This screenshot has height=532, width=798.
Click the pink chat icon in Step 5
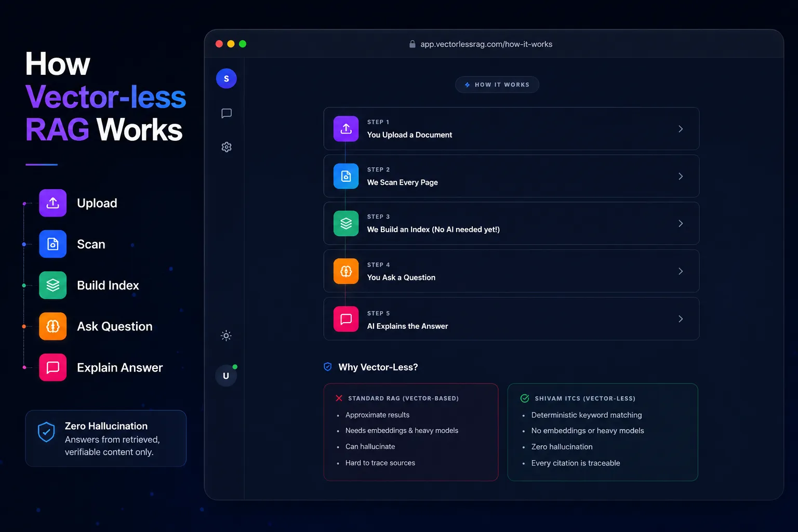[346, 319]
